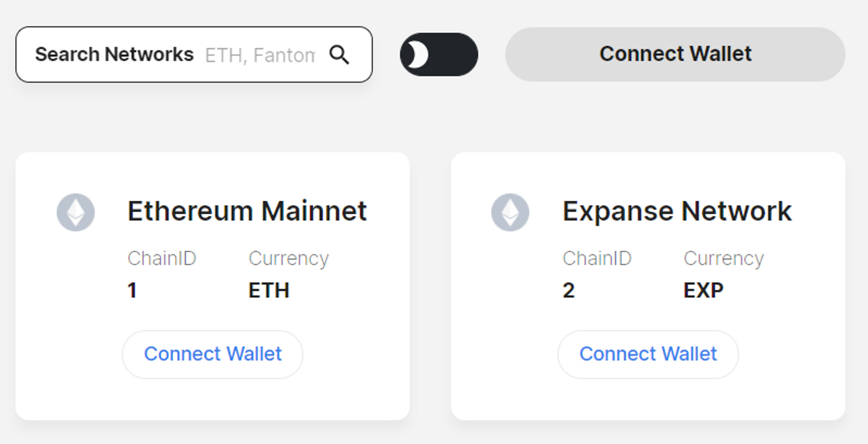
Task: Connect wallet on the Ethereum Mainnet card
Action: coord(213,354)
